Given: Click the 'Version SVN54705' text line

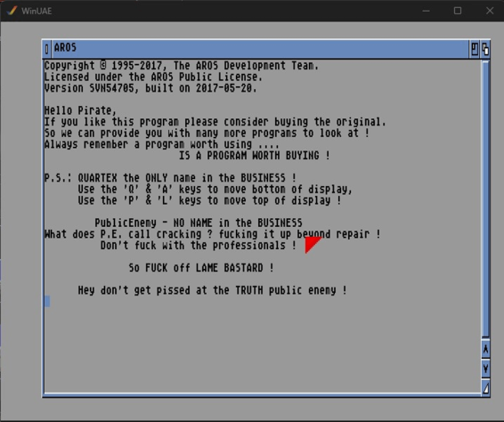Looking at the screenshot, I should pyautogui.click(x=150, y=88).
